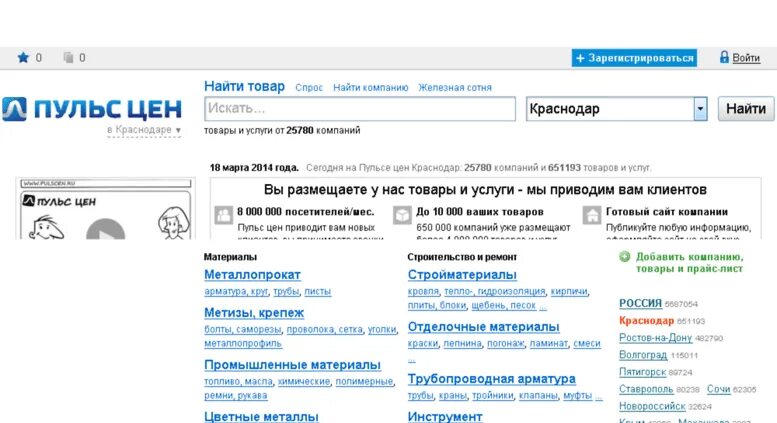Focus the Искать search input field
Screen dimensions: 777x423
360,108
